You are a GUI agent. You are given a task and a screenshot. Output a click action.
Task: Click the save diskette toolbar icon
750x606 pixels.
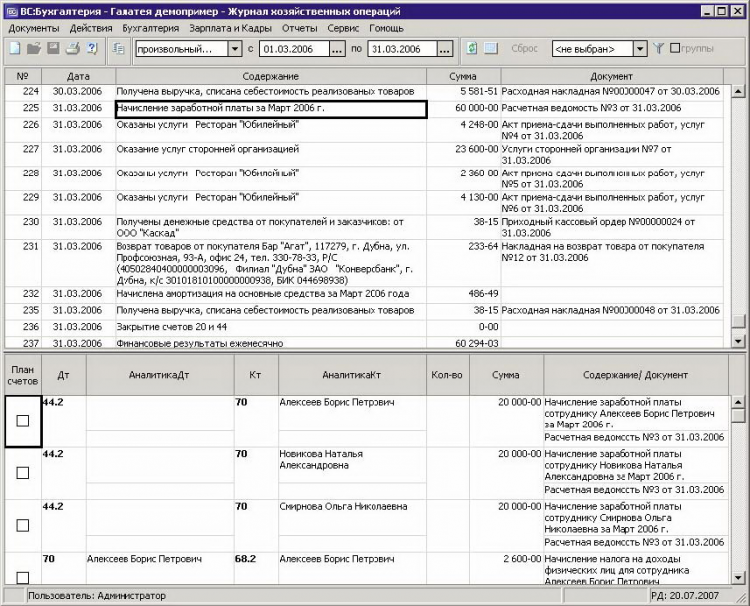click(x=52, y=48)
